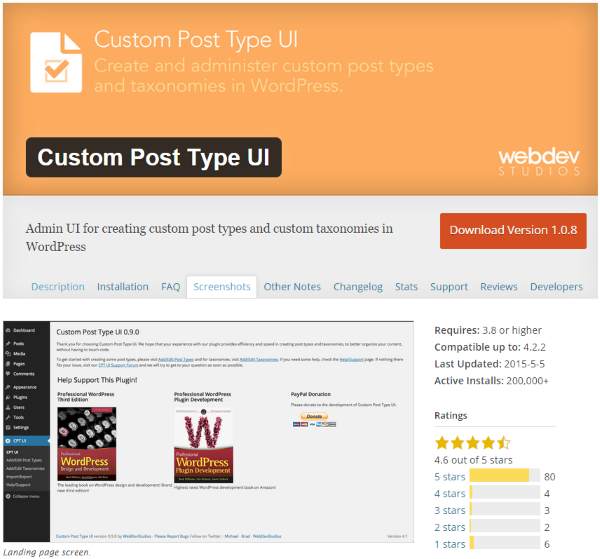Select the Screenshots tab
The height and width of the screenshot is (559, 600).
tap(222, 287)
